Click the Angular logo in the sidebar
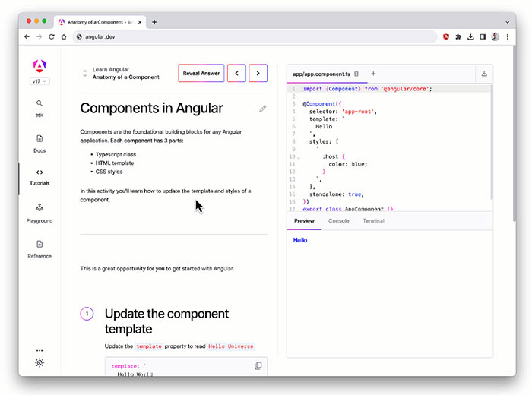 coord(40,66)
